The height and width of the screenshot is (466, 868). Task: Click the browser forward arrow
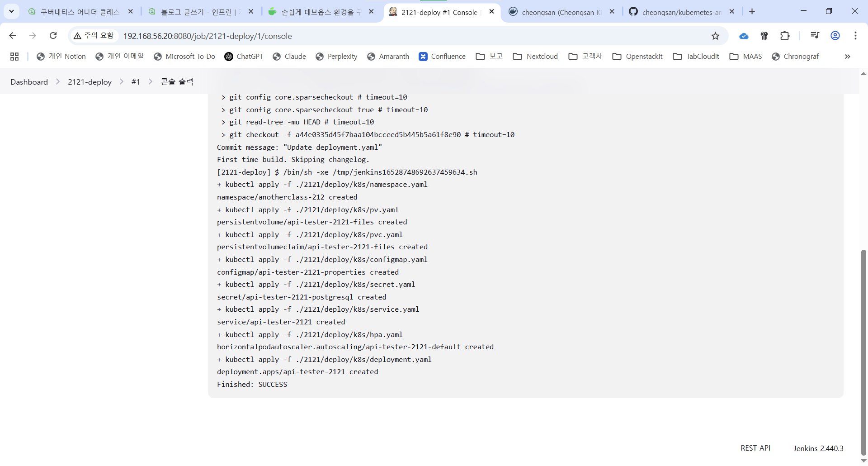pos(33,36)
